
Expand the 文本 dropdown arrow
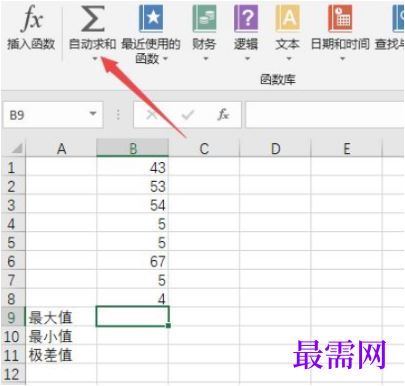coord(289,59)
